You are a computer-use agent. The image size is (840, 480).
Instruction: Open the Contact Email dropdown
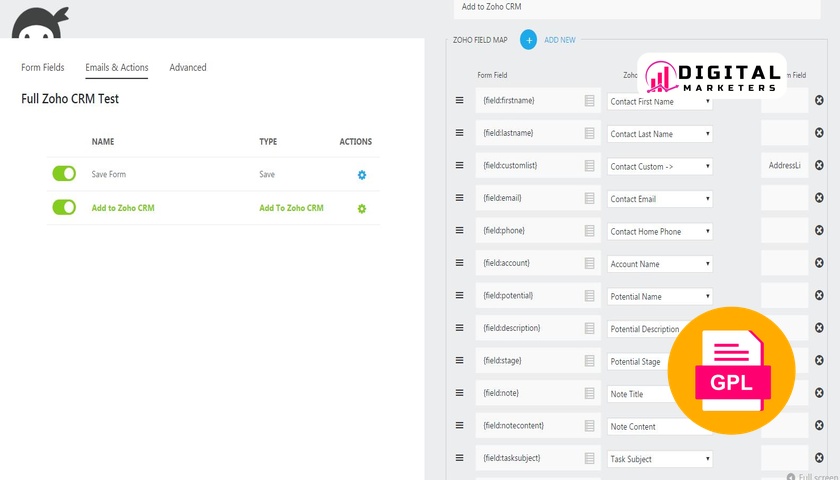pyautogui.click(x=659, y=199)
